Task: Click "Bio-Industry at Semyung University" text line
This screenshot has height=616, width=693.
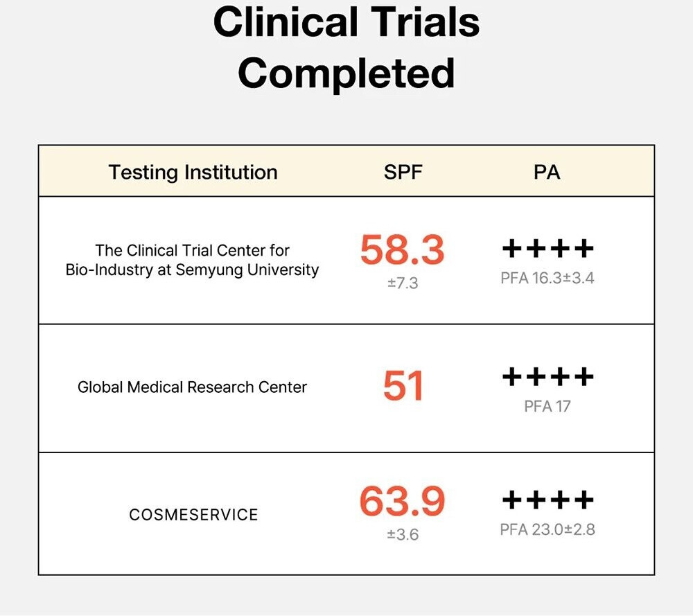Action: (x=193, y=270)
